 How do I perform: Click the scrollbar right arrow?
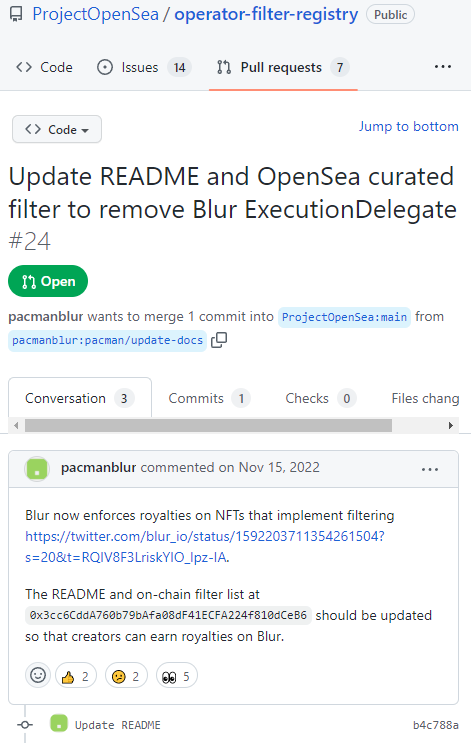451,426
